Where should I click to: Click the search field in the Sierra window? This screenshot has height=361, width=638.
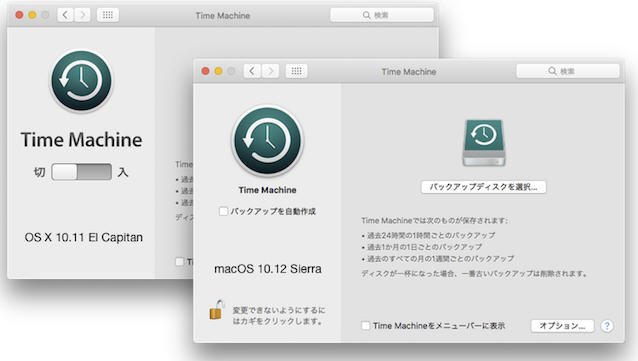(568, 71)
